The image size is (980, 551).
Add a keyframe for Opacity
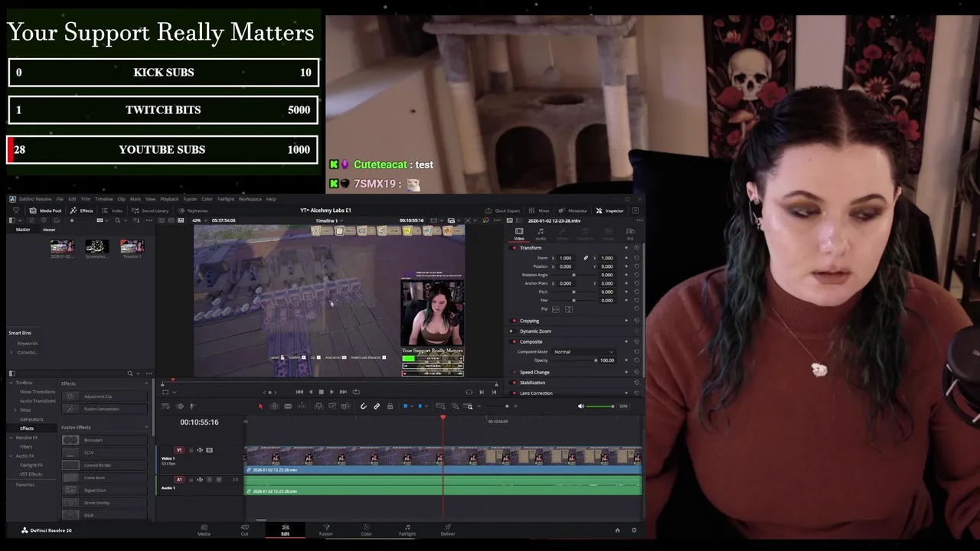pos(626,360)
